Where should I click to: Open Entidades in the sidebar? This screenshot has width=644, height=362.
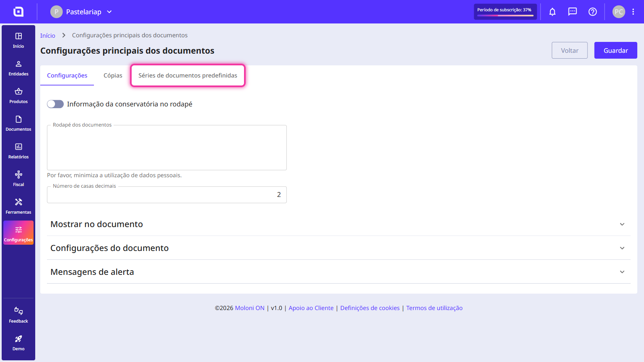click(x=18, y=68)
